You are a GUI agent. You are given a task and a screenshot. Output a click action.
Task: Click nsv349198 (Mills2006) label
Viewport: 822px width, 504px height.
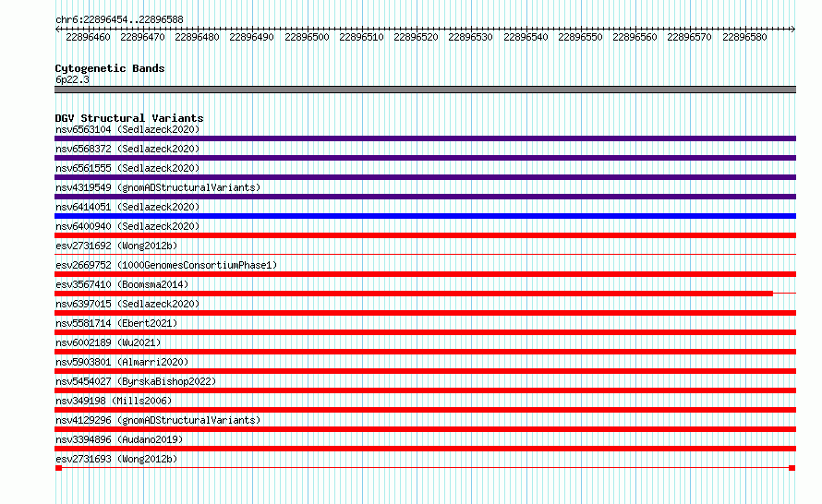[x=114, y=401]
